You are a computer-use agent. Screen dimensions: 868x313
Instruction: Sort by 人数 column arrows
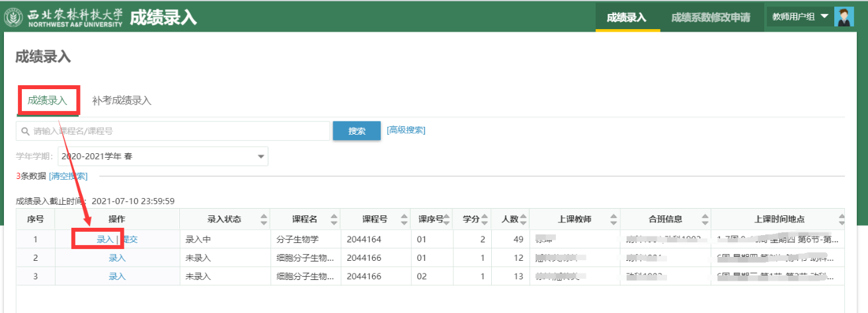pos(523,220)
